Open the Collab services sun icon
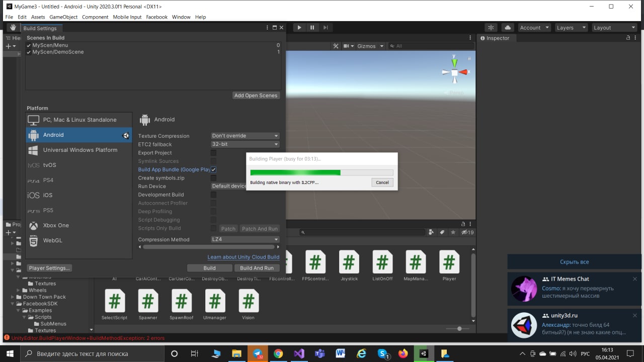This screenshot has height=362, width=644. click(x=491, y=28)
